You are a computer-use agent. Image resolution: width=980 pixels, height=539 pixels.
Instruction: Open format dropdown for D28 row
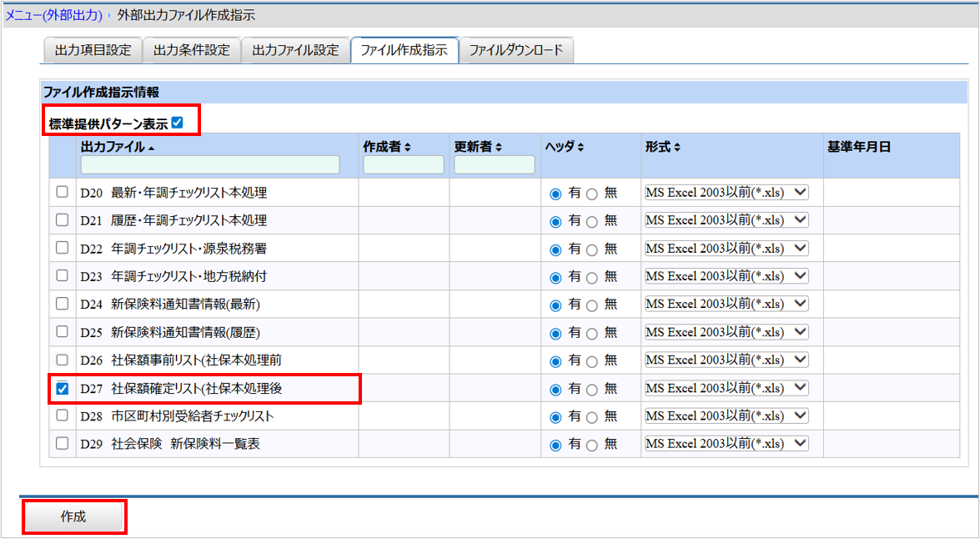pos(726,416)
